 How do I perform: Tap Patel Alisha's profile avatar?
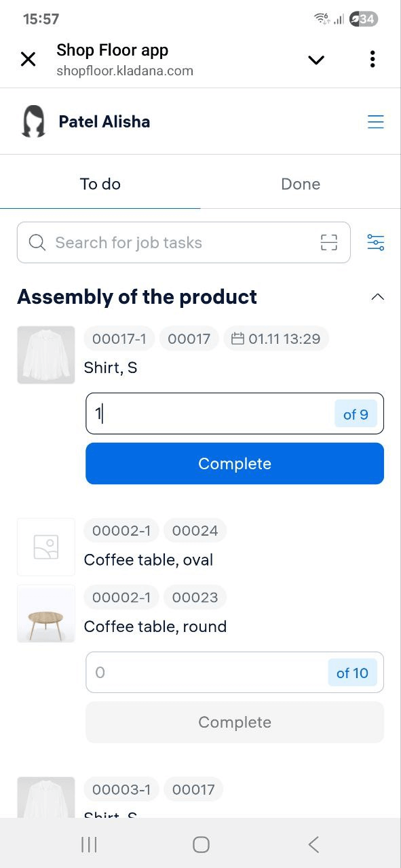tap(33, 121)
